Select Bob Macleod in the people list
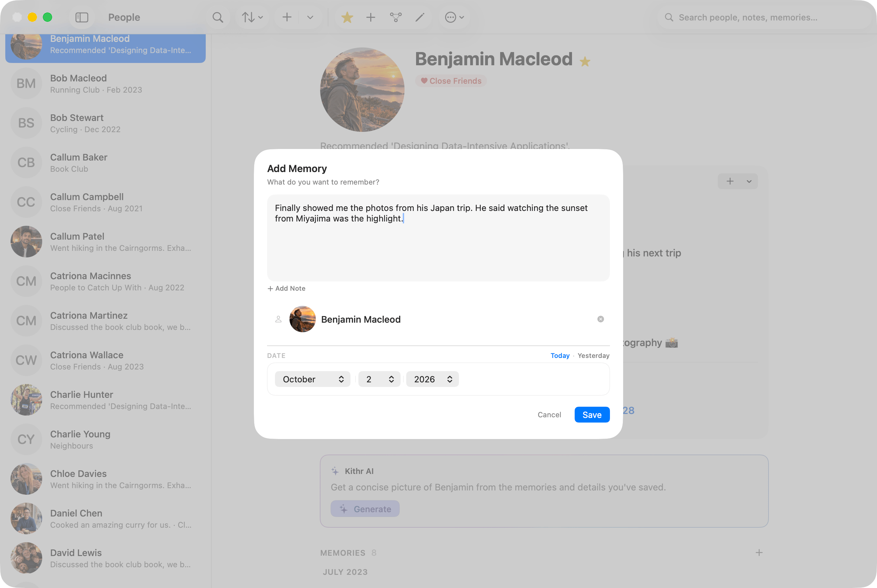Screen dimensions: 877x588 pos(106,84)
